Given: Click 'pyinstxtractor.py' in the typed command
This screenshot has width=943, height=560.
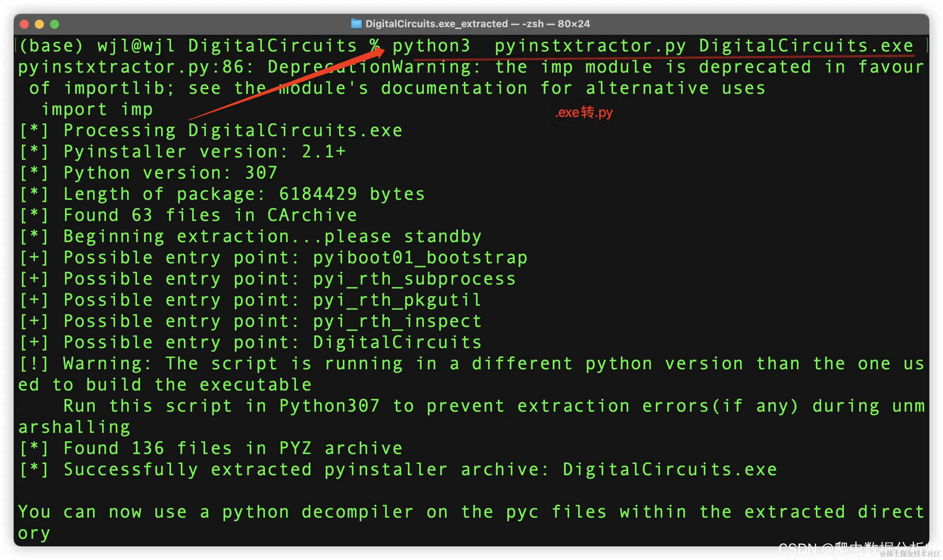Looking at the screenshot, I should point(590,46).
